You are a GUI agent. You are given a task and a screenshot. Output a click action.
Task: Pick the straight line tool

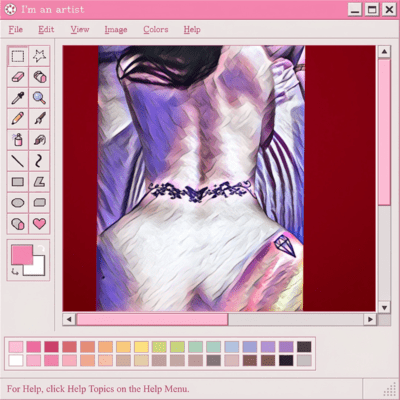click(18, 161)
